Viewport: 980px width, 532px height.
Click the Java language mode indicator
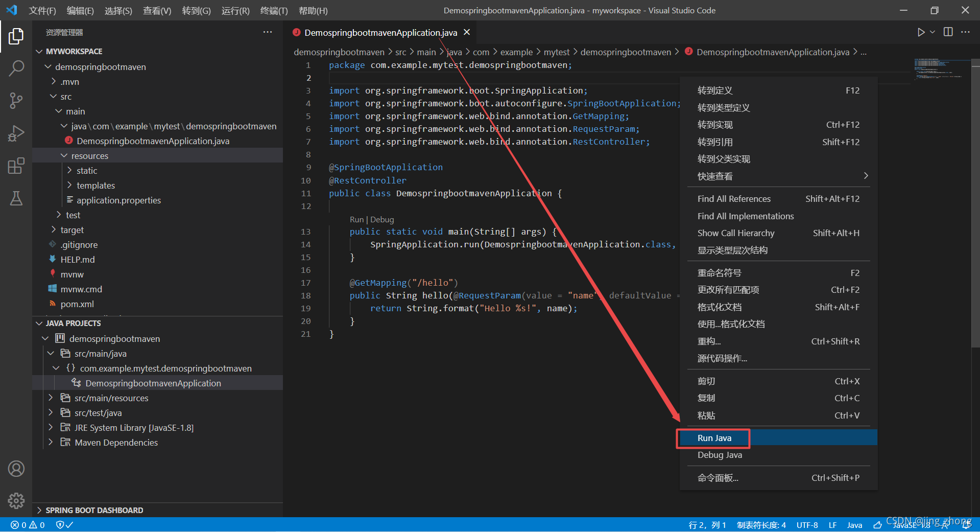pos(854,525)
